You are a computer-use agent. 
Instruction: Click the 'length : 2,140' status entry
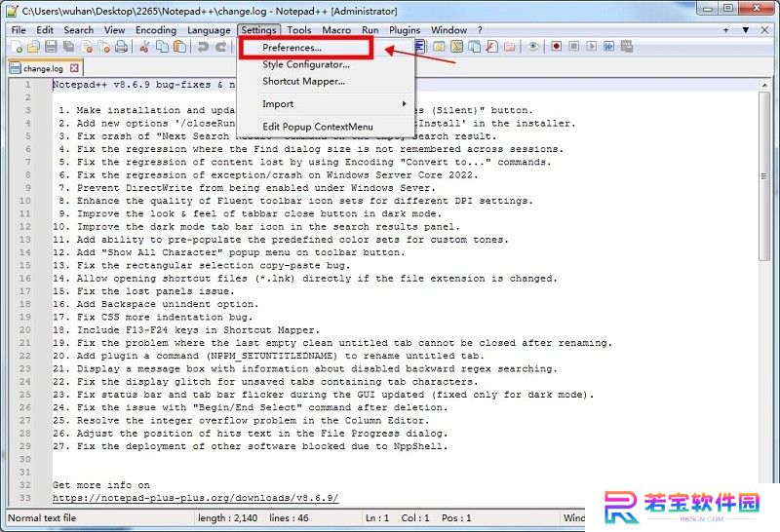228,518
